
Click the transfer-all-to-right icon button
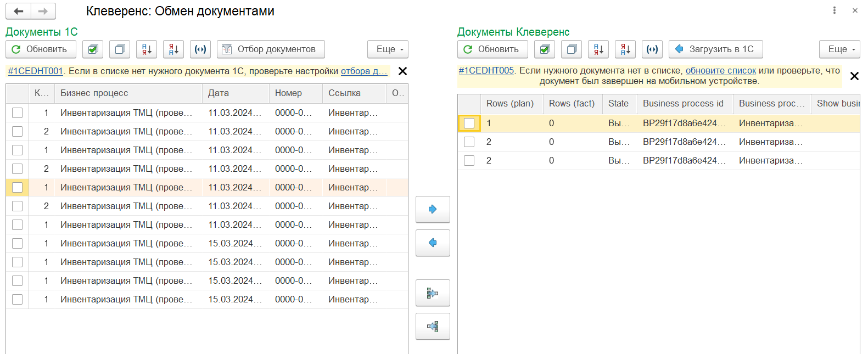coord(433,293)
